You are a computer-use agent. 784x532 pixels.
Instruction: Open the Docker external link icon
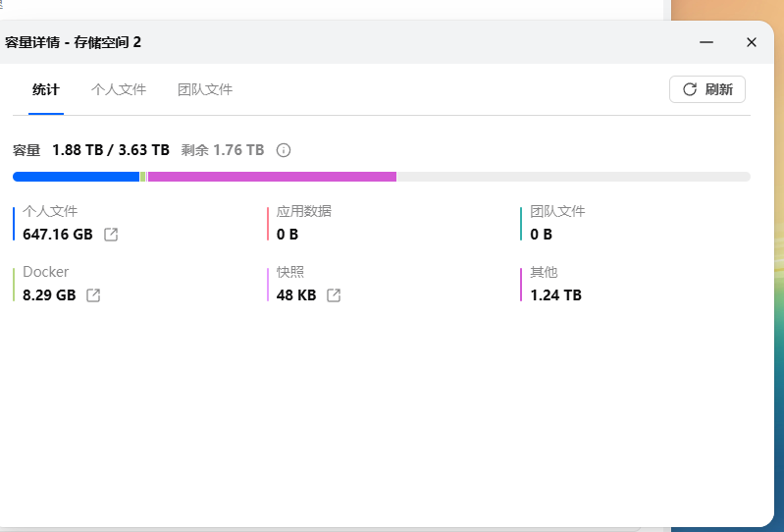[x=93, y=295]
